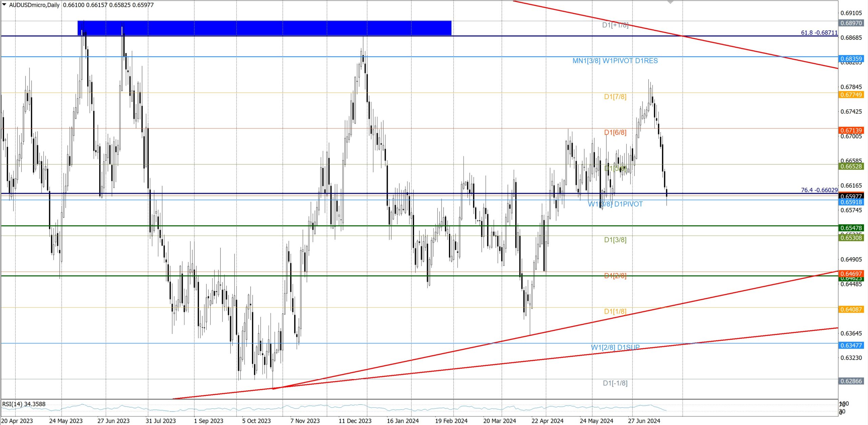Screen dimensions: 868x425
Task: Click the W1[2/8] D1SUP level label
Action: coord(615,347)
